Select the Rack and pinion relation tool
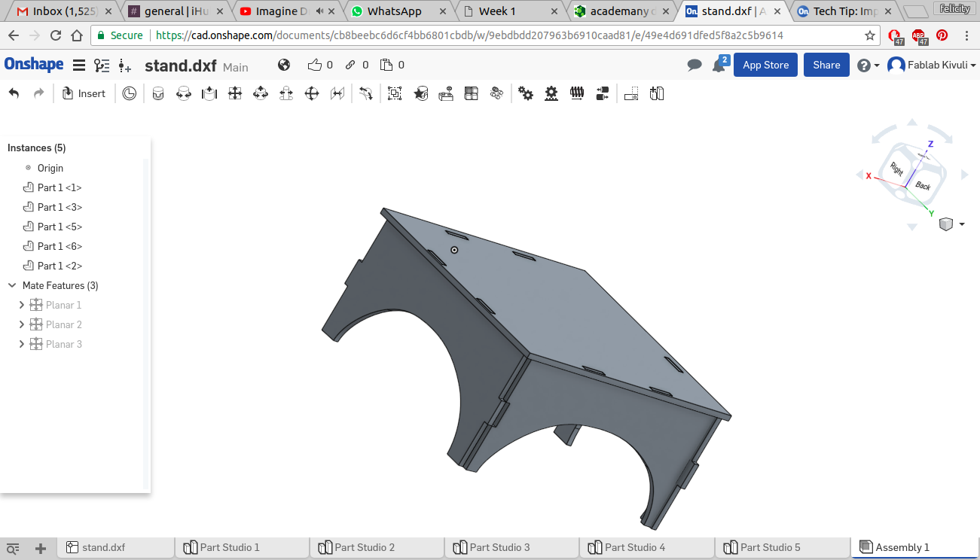 click(x=551, y=93)
